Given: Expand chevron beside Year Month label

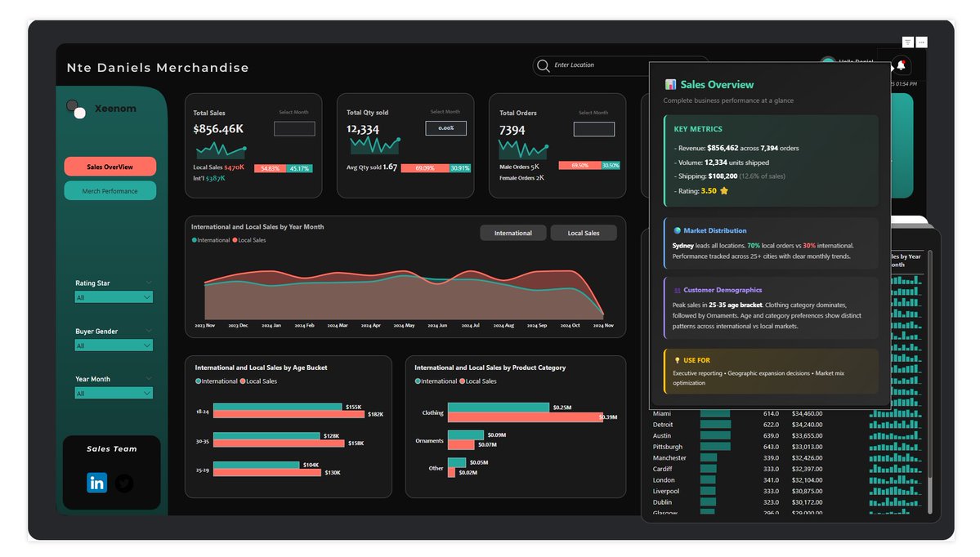Looking at the screenshot, I should click(148, 378).
